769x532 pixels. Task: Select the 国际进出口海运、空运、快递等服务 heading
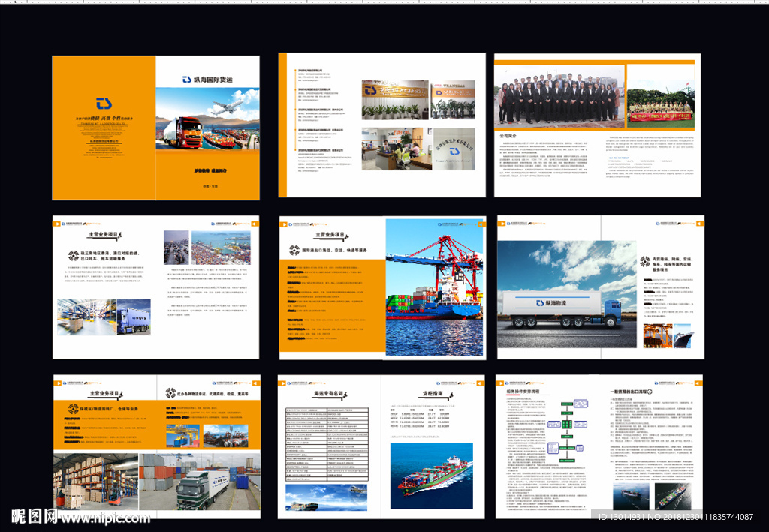point(334,251)
